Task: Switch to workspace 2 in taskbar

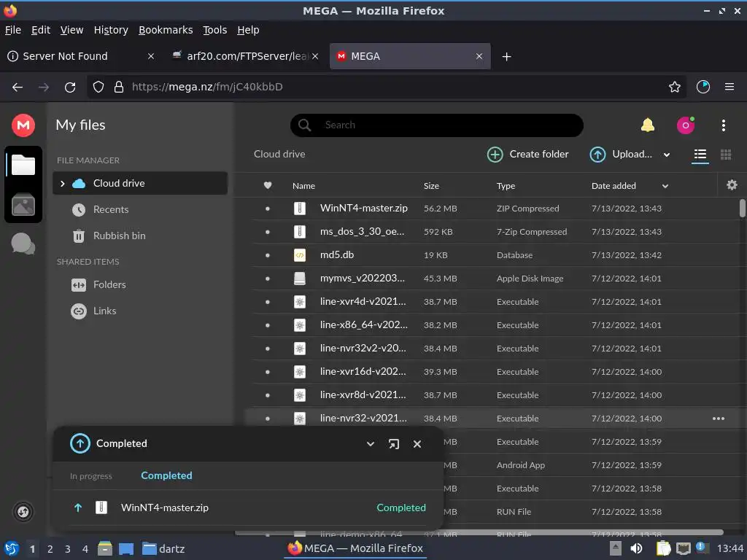Action: 50,549
